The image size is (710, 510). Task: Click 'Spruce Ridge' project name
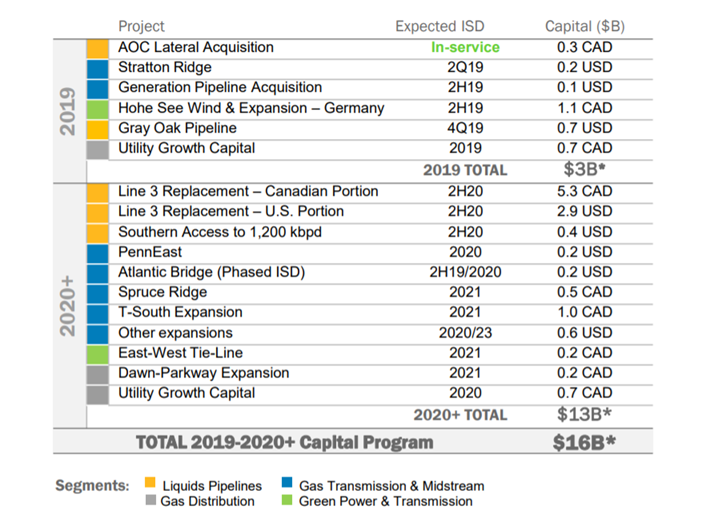pyautogui.click(x=163, y=293)
